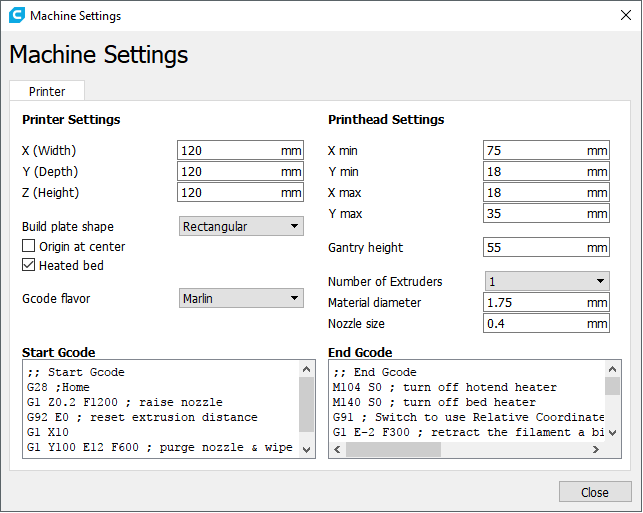Click End Gcode vertical scrollbar thumb
Image resolution: width=643 pixels, height=513 pixels.
612,386
